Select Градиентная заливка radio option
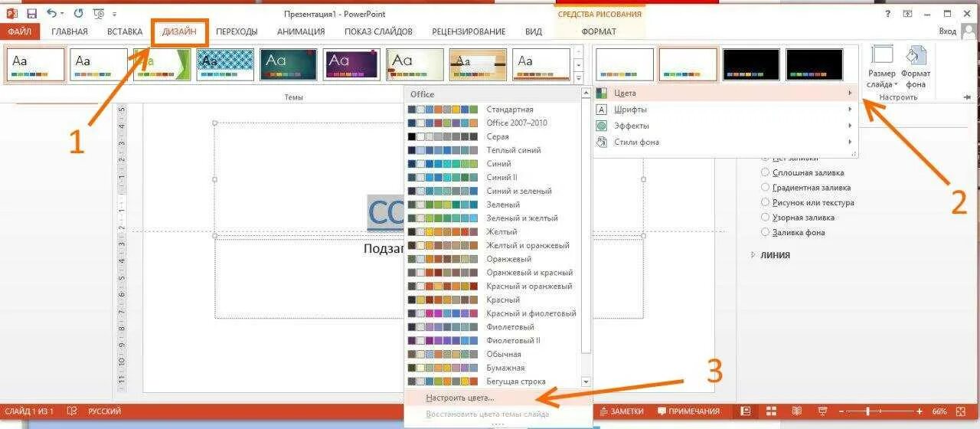The width and height of the screenshot is (980, 429). click(x=766, y=188)
